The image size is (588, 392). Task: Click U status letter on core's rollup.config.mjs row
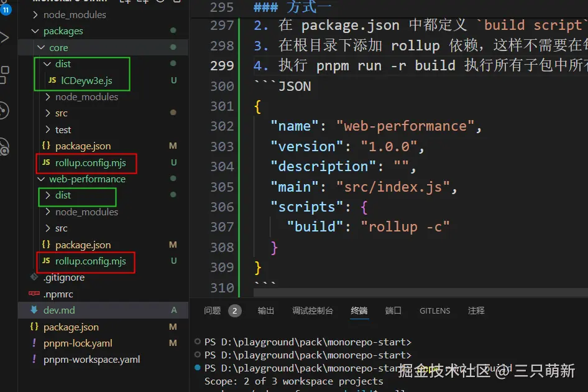[173, 162]
